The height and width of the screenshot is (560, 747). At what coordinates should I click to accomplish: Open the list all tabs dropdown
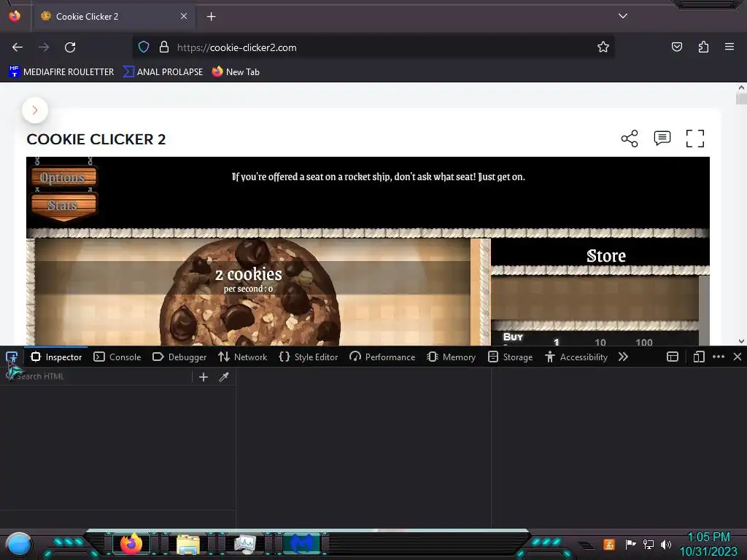623,16
